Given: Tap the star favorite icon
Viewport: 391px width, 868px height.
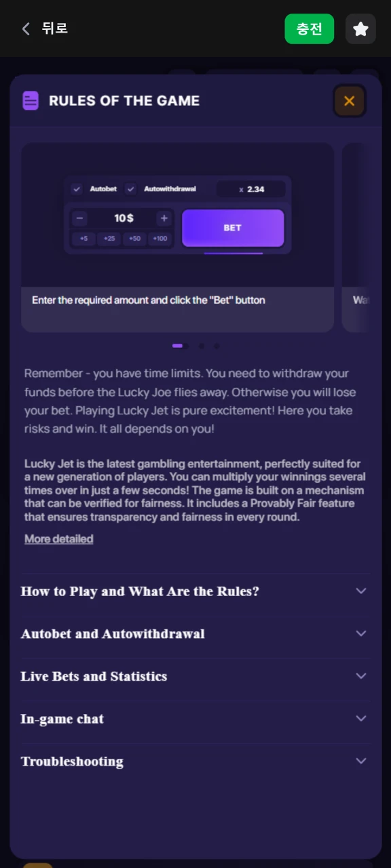Looking at the screenshot, I should [x=360, y=29].
